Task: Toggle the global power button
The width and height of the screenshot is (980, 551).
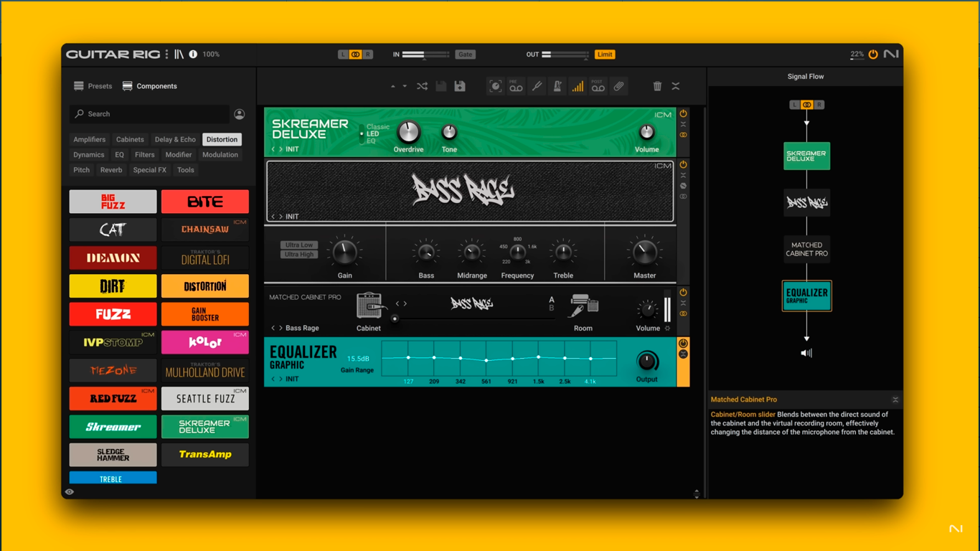Action: (x=873, y=55)
